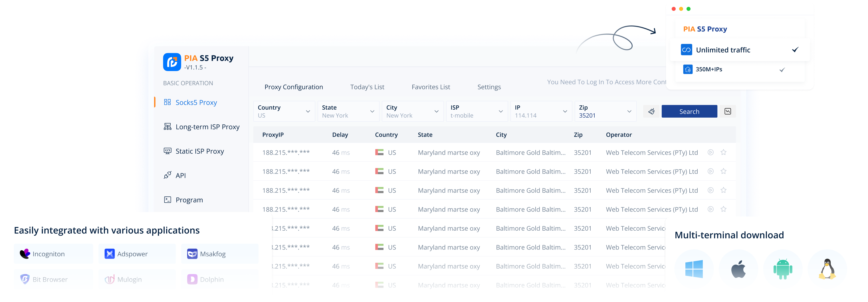Select the Unlimited traffic option
This screenshot has width=868, height=302.
740,50
